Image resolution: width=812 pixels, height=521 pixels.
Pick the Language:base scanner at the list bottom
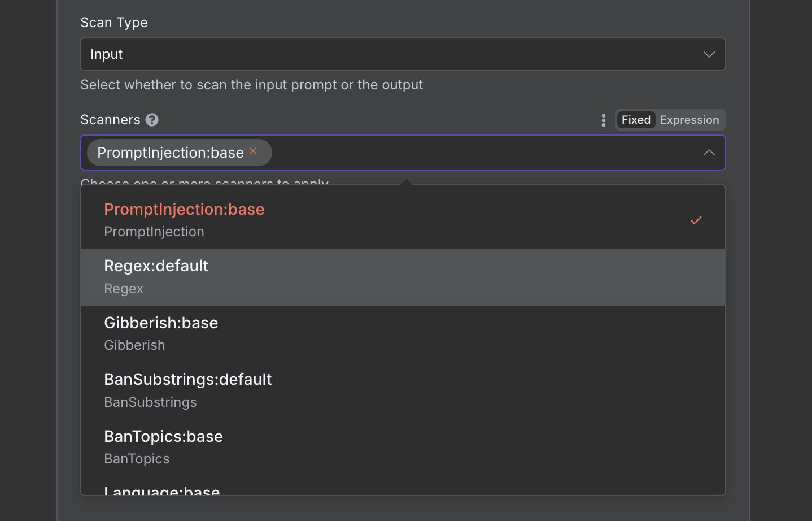(162, 490)
